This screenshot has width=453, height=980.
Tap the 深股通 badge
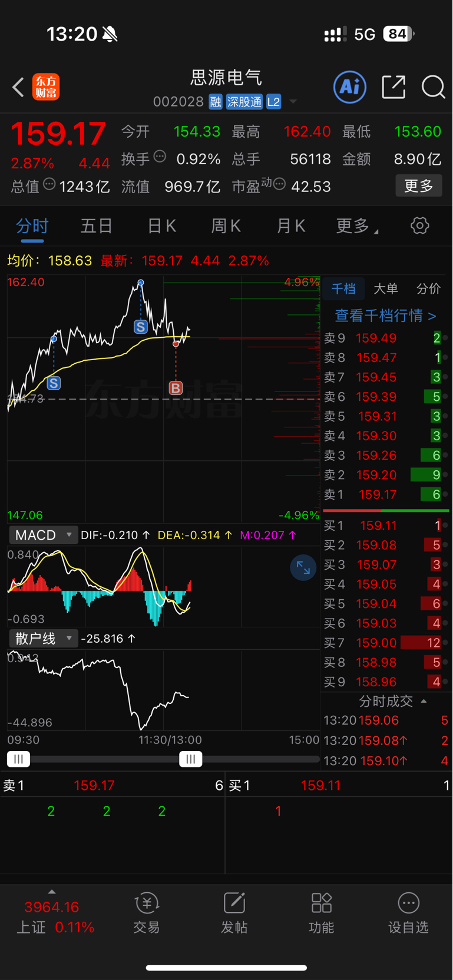[244, 102]
